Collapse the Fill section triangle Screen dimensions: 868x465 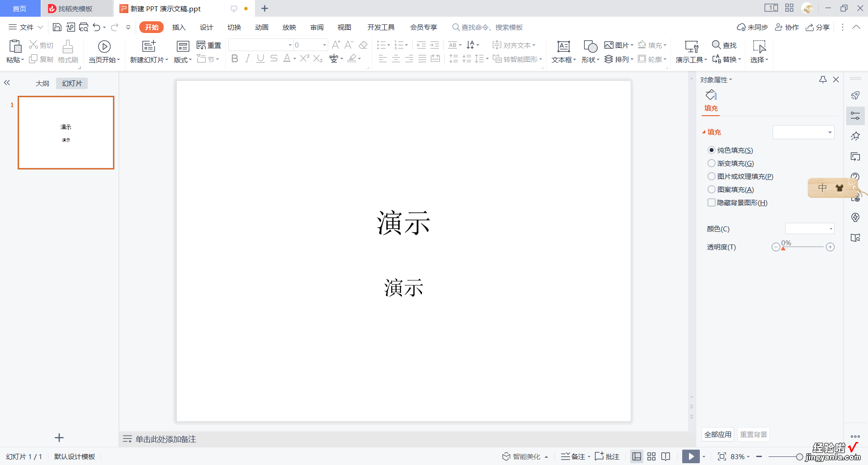point(704,132)
